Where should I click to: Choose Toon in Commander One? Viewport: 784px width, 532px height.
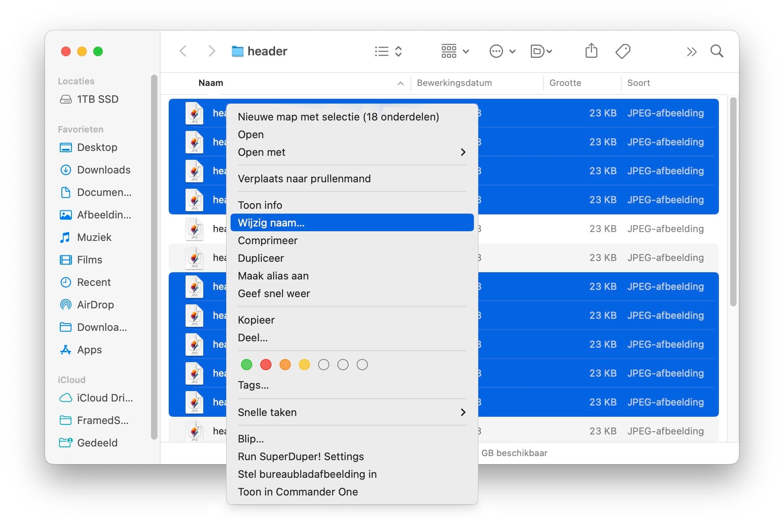tap(352, 492)
